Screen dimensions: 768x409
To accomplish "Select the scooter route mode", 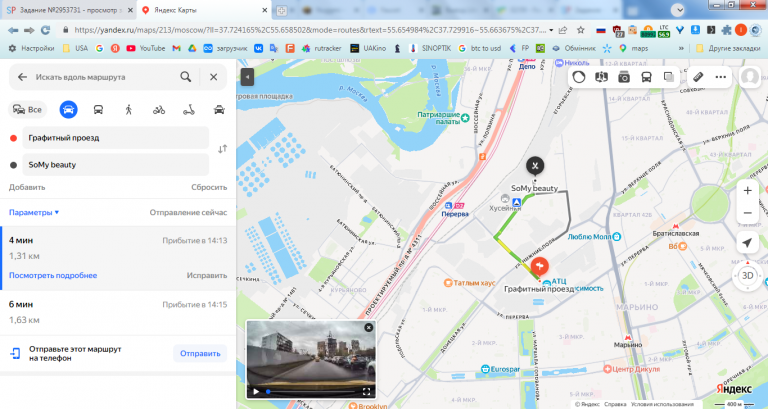I will tap(189, 110).
